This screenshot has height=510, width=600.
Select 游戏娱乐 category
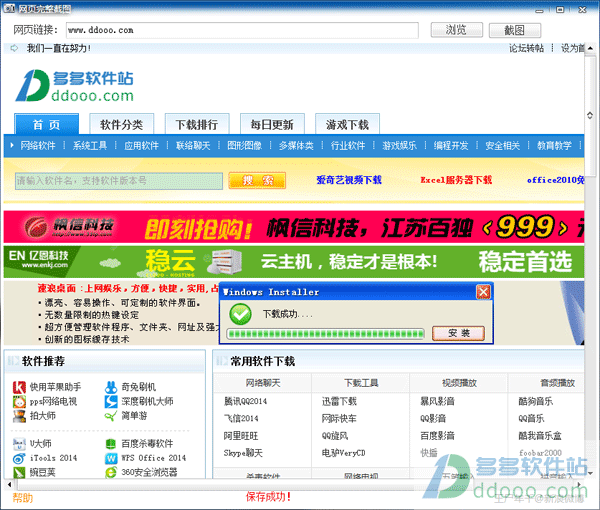(399, 146)
